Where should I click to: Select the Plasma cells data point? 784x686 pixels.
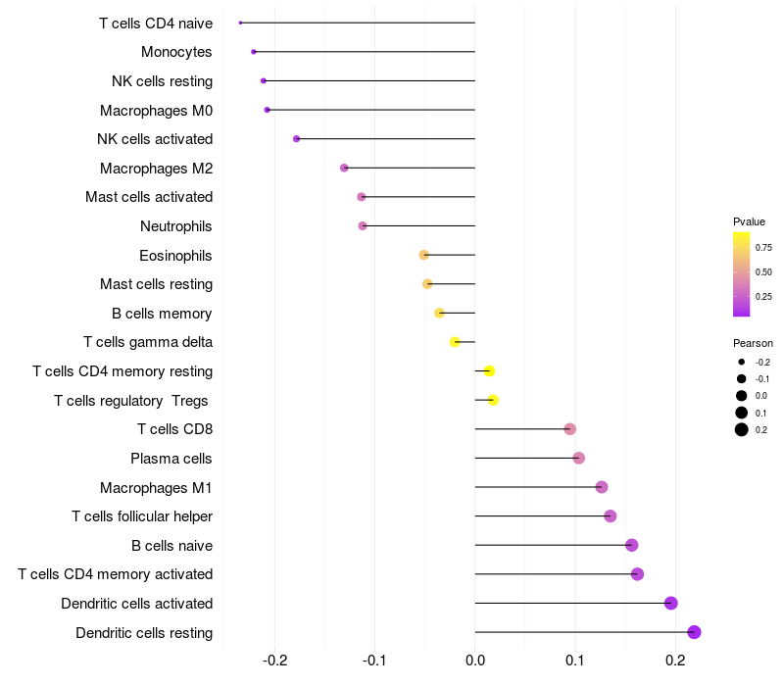[x=578, y=458]
